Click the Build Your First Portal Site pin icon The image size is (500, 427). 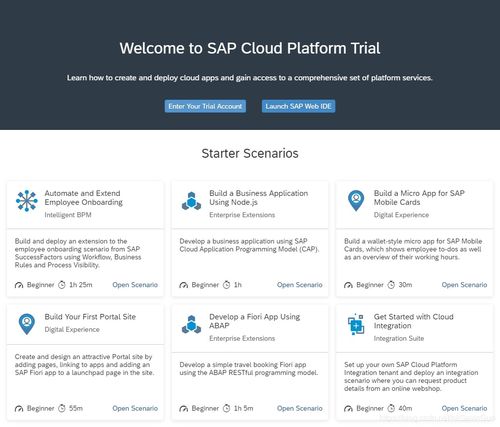pyautogui.click(x=27, y=324)
